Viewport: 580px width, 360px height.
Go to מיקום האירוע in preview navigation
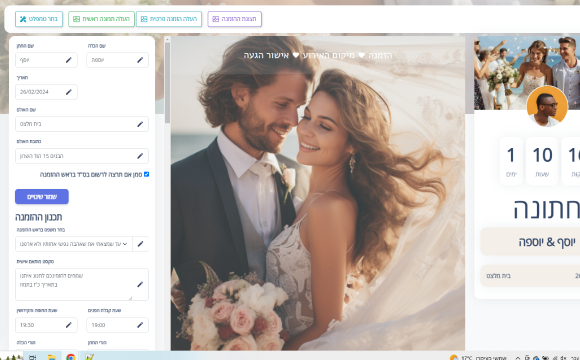(x=328, y=55)
